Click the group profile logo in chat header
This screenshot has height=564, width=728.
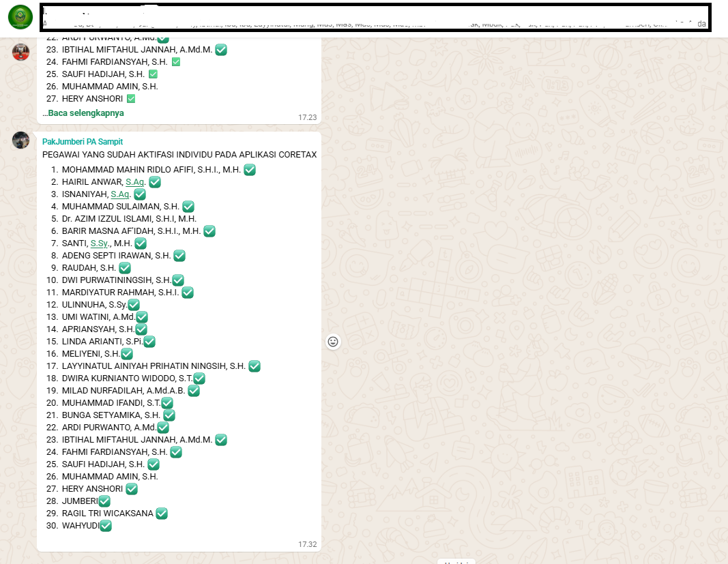20,17
